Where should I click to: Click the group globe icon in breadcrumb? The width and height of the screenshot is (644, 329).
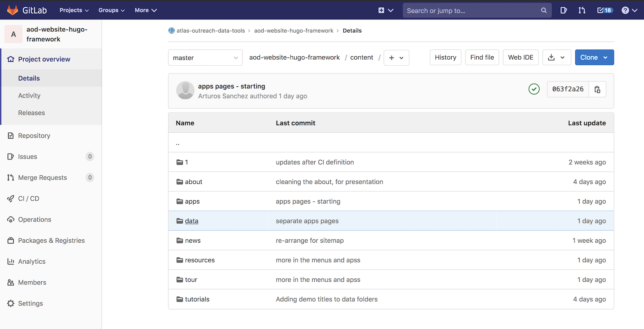click(172, 30)
